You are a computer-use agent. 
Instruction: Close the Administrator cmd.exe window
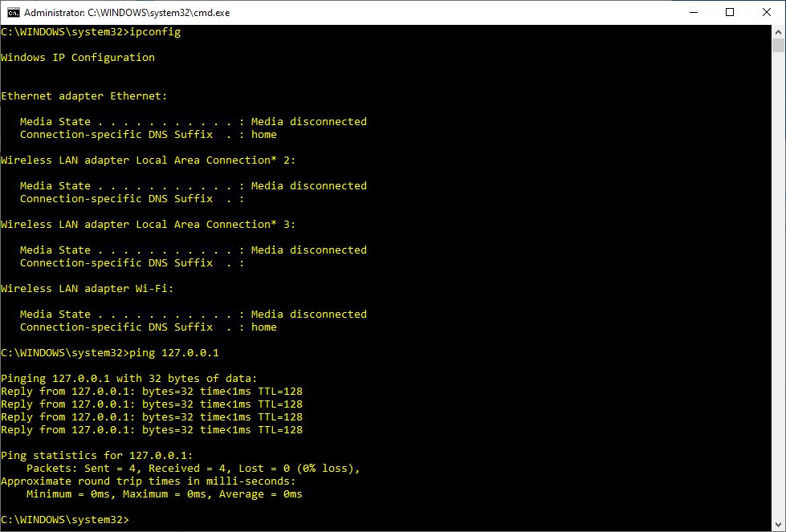click(x=767, y=13)
